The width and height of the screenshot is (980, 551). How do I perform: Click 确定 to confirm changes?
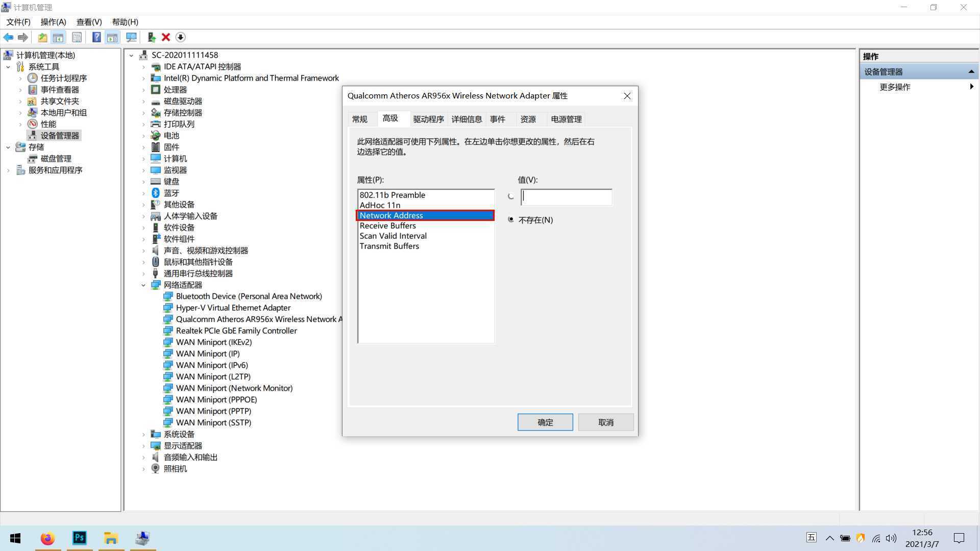click(545, 422)
